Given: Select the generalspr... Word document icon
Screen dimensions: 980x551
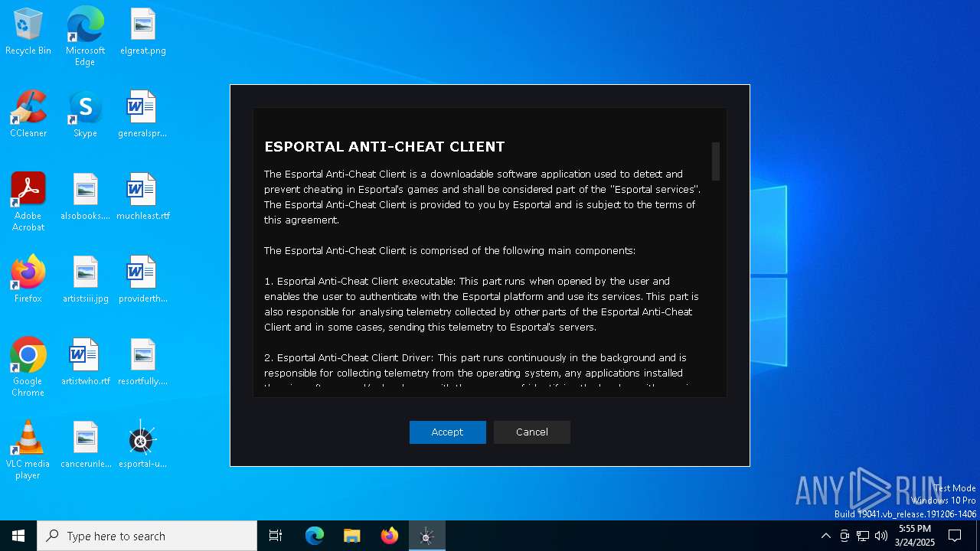Looking at the screenshot, I should (143, 115).
